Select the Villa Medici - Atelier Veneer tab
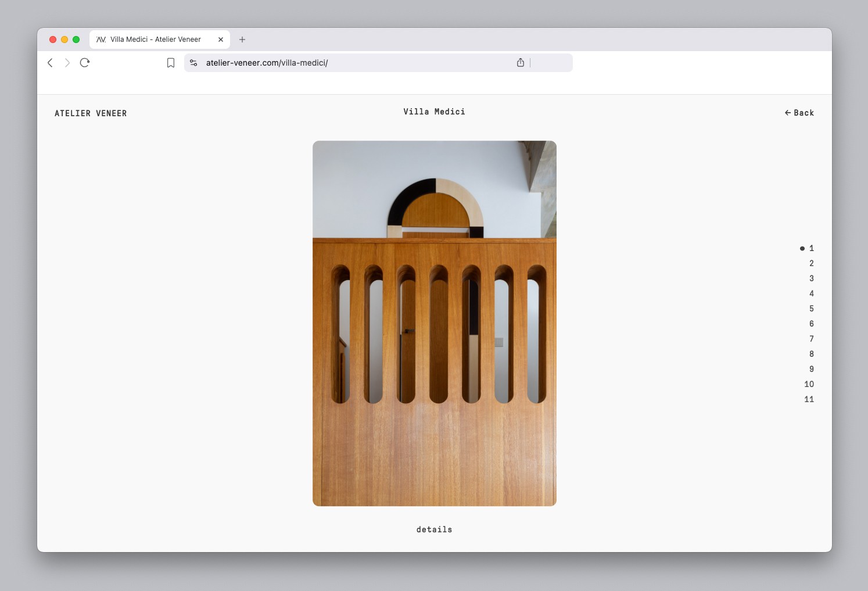 [155, 40]
